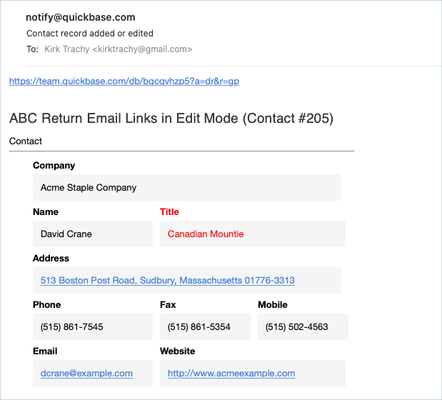Image resolution: width=442 pixels, height=400 pixels.
Task: Click the fax number (515) 861-5354
Action: pos(205,327)
